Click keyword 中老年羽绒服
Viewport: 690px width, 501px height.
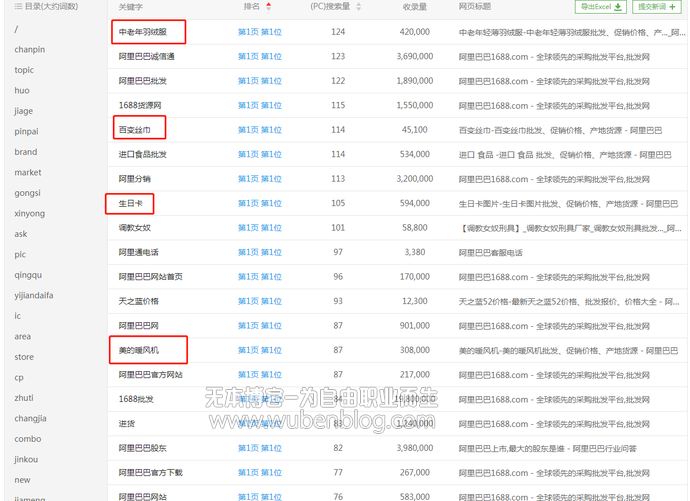pyautogui.click(x=143, y=32)
